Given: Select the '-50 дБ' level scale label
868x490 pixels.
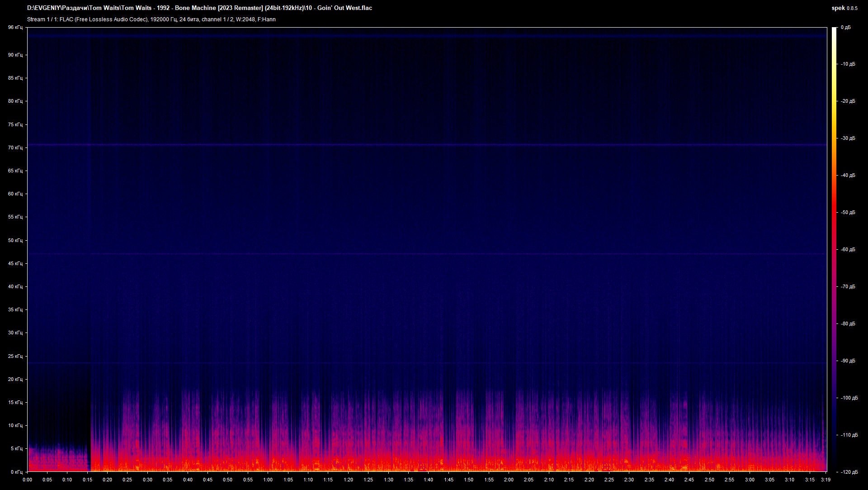Looking at the screenshot, I should [848, 213].
